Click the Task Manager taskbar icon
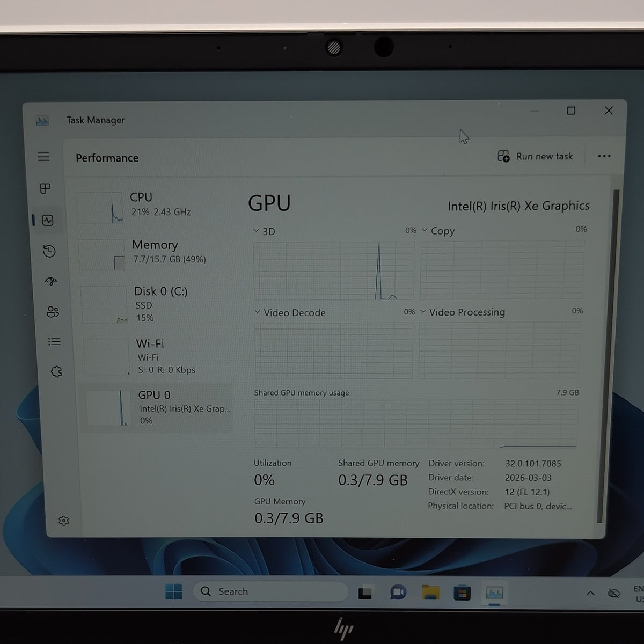644x644 pixels. pos(494,592)
